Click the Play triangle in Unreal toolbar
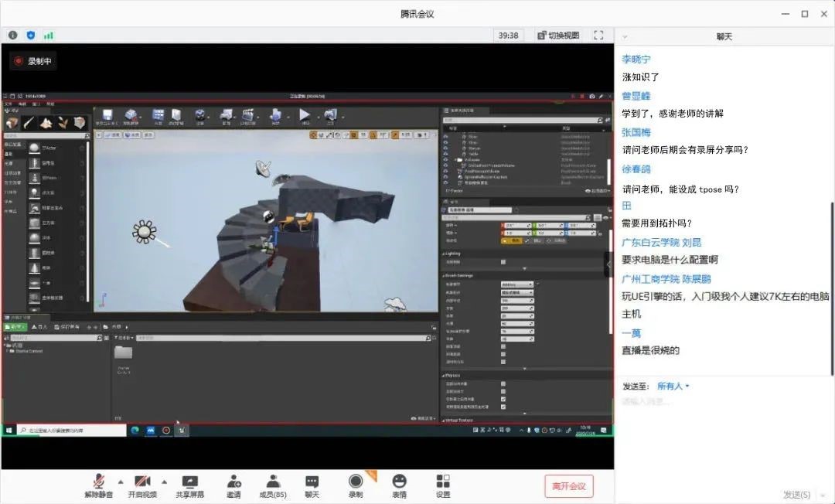This screenshot has height=504, width=835. coord(305,115)
